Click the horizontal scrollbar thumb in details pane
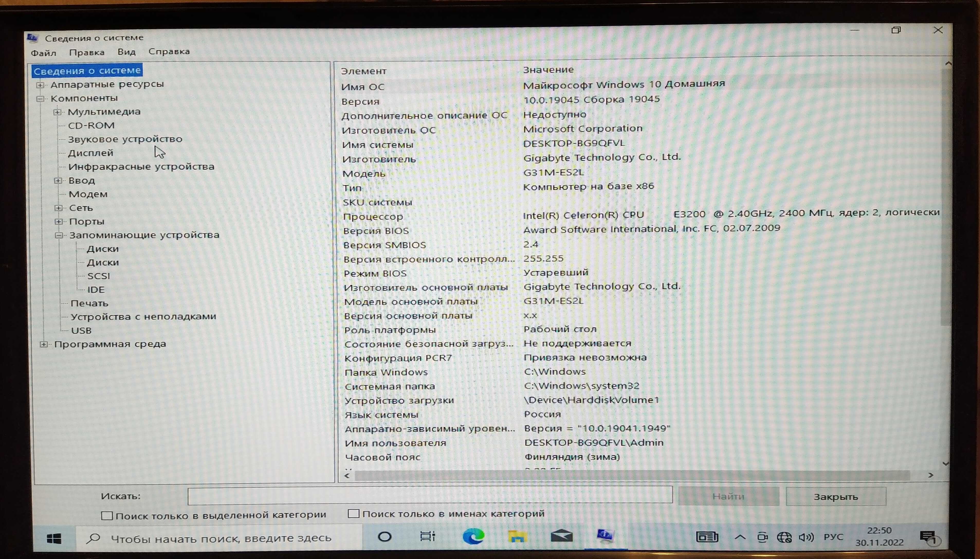This screenshot has height=559, width=980. pyautogui.click(x=632, y=476)
